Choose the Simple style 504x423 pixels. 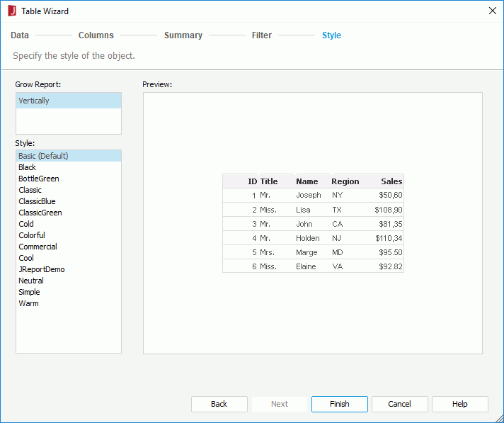(69, 292)
